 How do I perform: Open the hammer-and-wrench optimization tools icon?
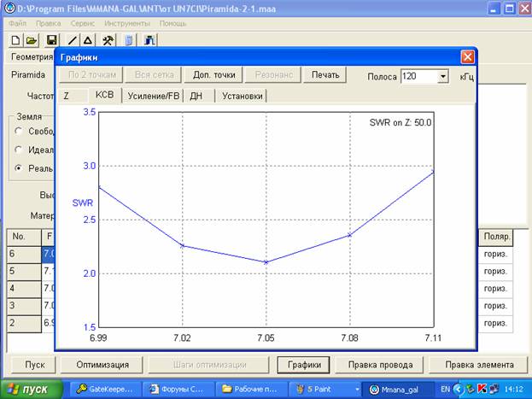coord(108,40)
